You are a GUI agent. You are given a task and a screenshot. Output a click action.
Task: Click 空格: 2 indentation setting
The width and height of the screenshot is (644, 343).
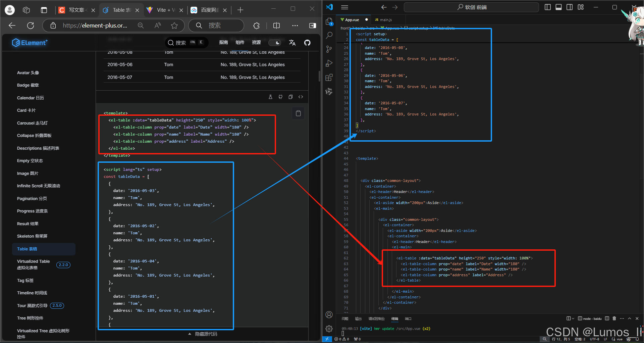point(580,339)
